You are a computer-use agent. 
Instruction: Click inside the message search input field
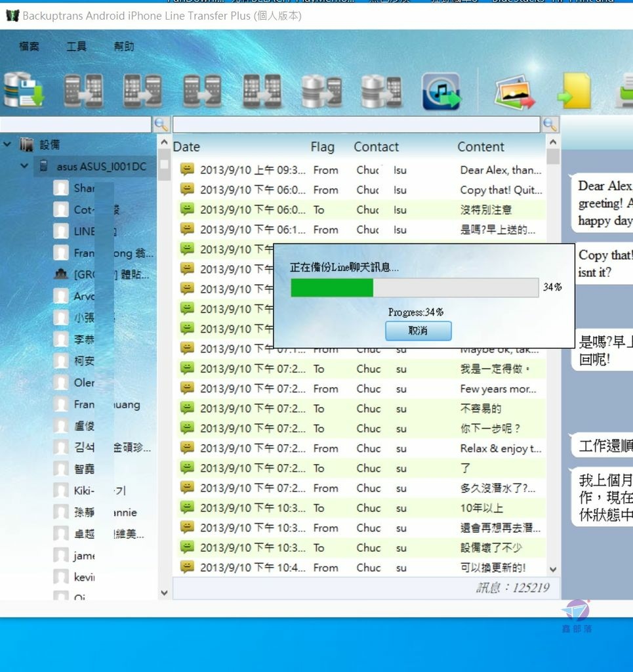click(356, 124)
